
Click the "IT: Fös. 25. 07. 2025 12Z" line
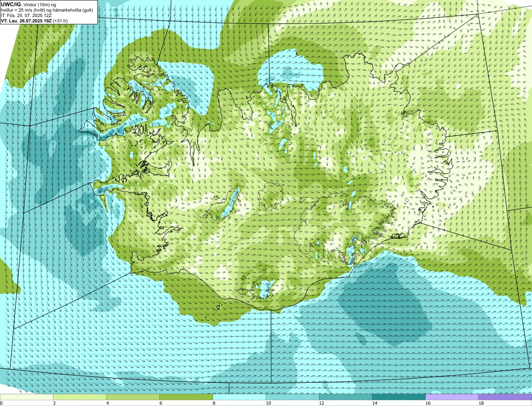click(26, 15)
